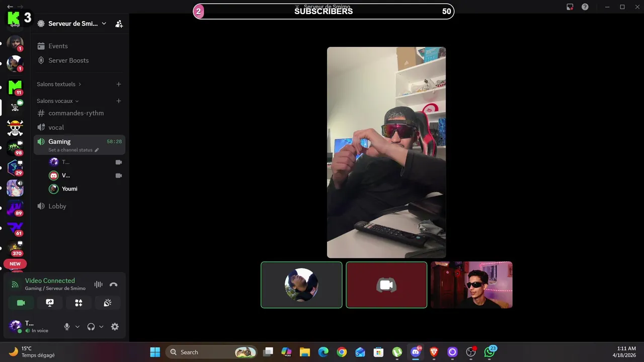This screenshot has height=362, width=644.
Task: Mute the microphone
Action: (66, 327)
